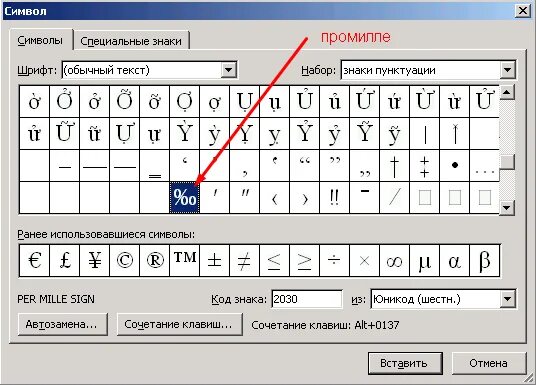Viewport: 536px width, 385px height.
Task: Open the Набор subset dropdown
Action: (507, 70)
